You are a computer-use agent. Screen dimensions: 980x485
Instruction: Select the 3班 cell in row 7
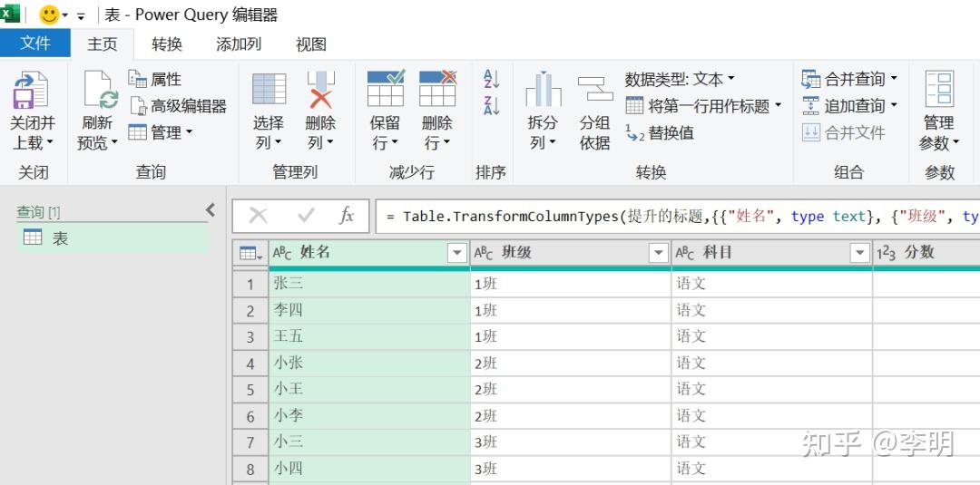tap(571, 441)
